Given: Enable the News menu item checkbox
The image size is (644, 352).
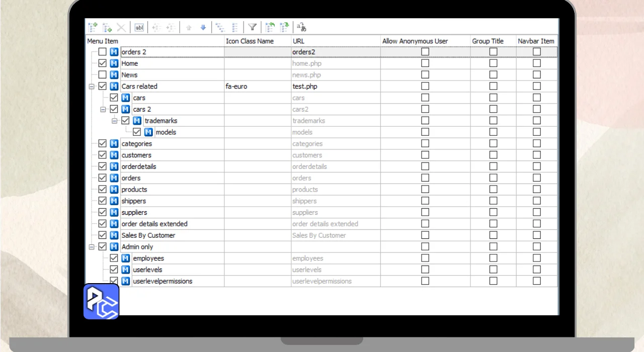Looking at the screenshot, I should tap(103, 75).
